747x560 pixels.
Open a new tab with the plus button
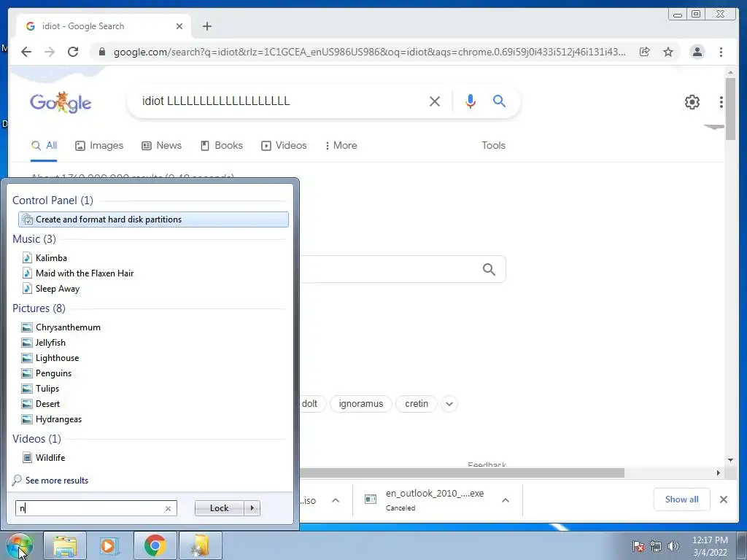click(206, 26)
